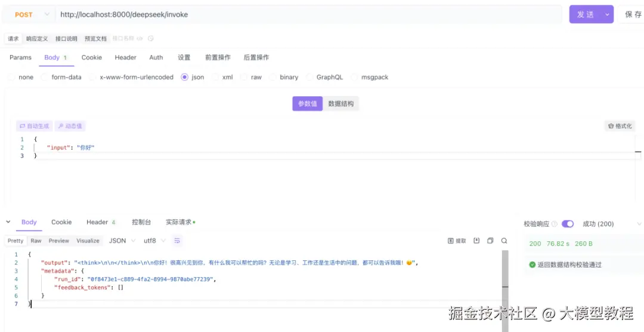Download the response with the save icon
644x332 pixels.
476,241
